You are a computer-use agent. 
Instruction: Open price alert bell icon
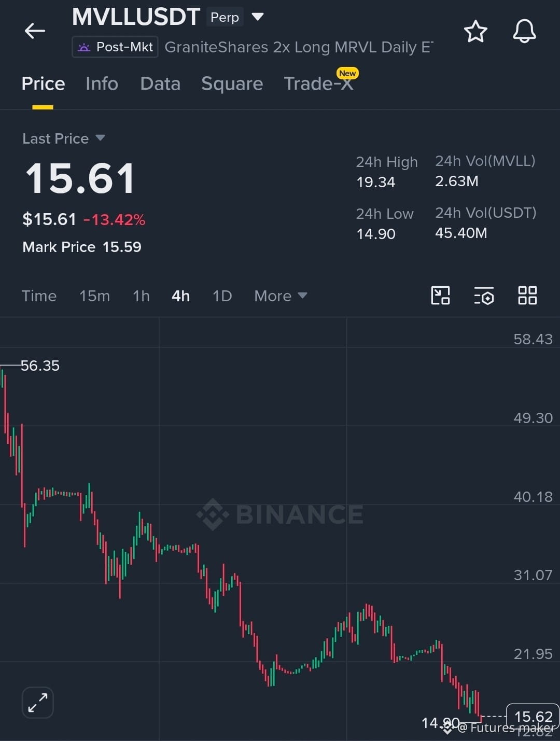(x=524, y=31)
